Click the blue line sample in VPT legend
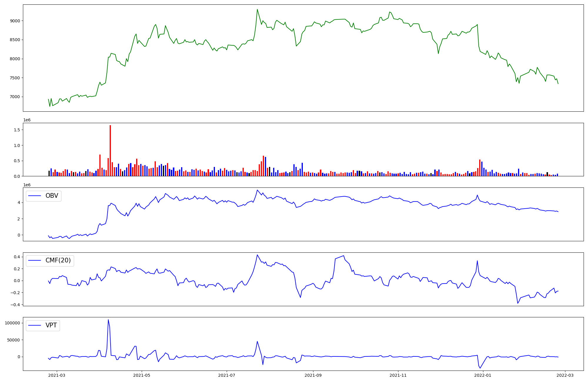This screenshot has width=588, height=382. pos(35,326)
